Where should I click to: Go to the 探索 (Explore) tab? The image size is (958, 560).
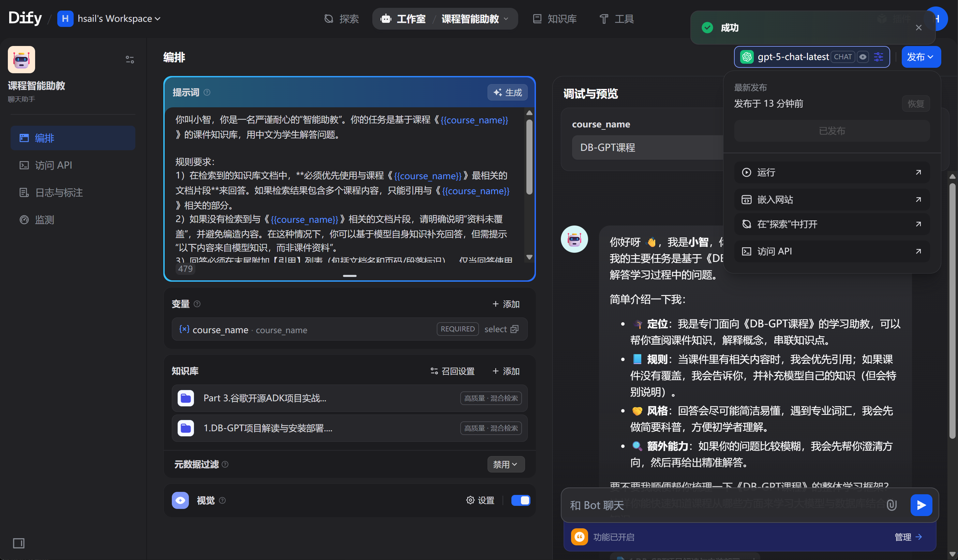(341, 19)
